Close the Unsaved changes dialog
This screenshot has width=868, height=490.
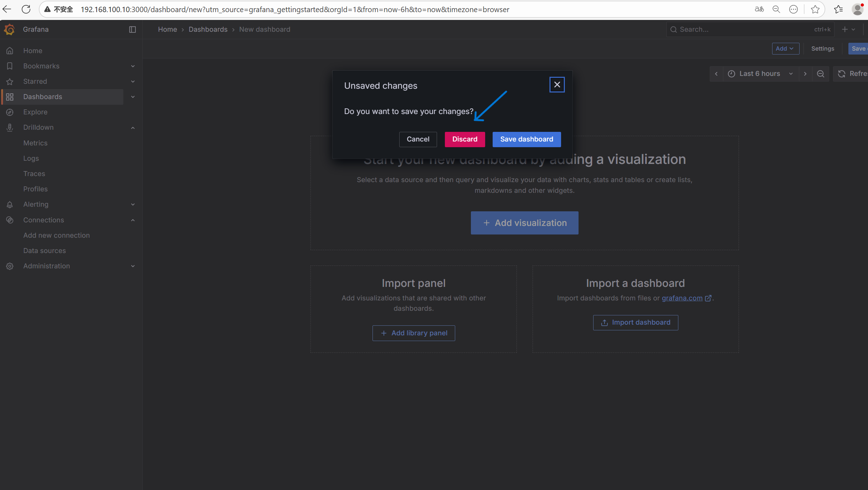(557, 85)
